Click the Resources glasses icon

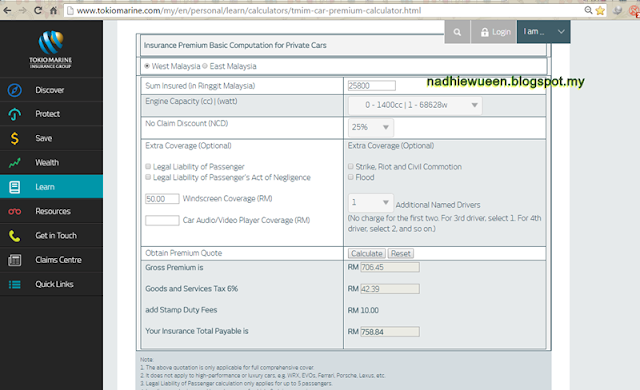15,211
